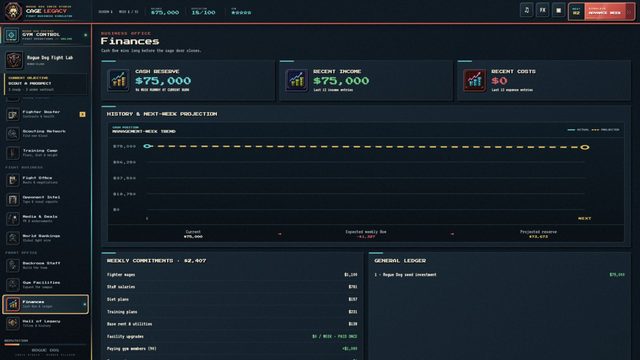Click the Facility upgrades row

tap(232, 336)
